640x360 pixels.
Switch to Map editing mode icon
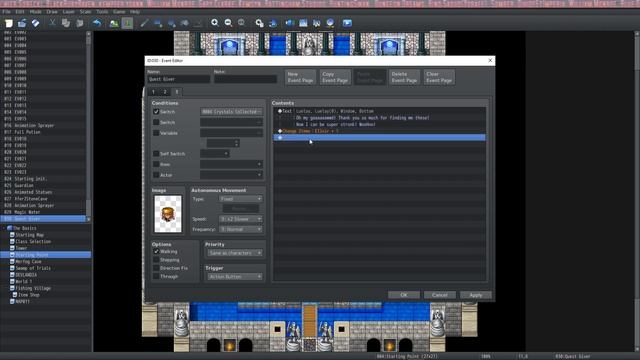[114, 23]
